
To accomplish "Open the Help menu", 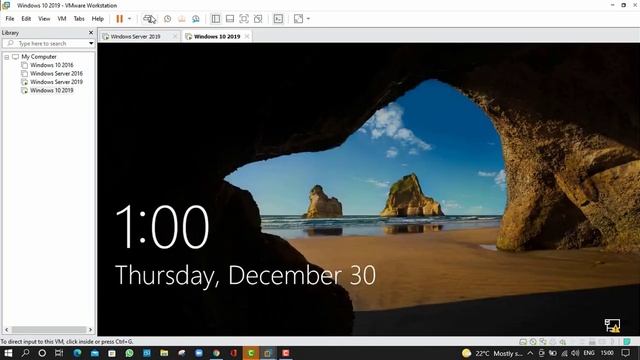I will click(98, 19).
